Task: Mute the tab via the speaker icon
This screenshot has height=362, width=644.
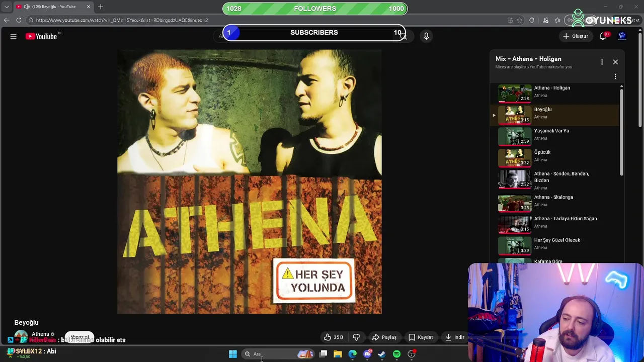Action: tap(26, 7)
